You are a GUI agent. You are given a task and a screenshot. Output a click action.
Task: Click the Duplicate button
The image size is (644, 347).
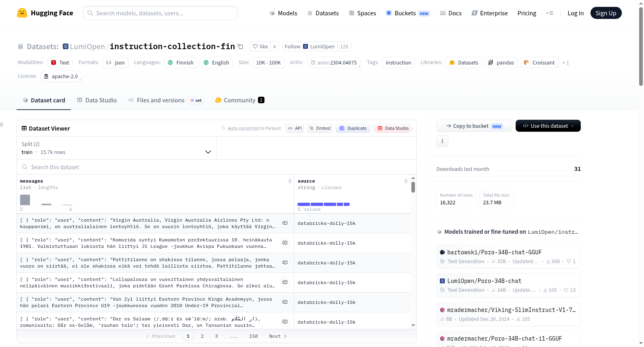coord(353,128)
